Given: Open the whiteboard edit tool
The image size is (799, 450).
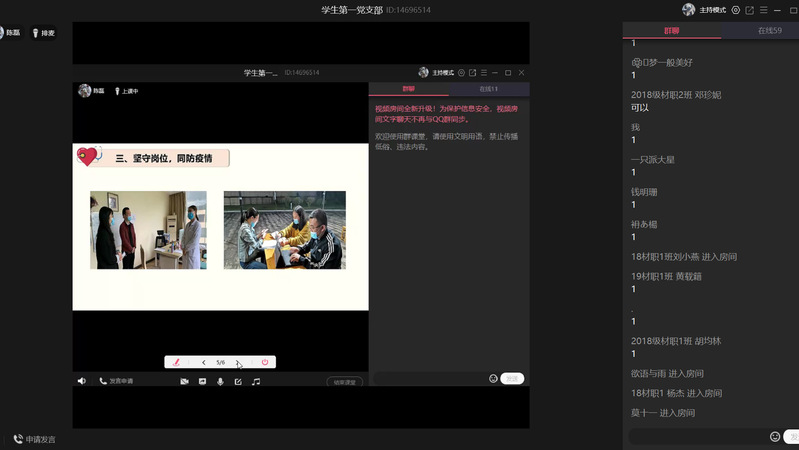Looking at the screenshot, I should pos(238,381).
